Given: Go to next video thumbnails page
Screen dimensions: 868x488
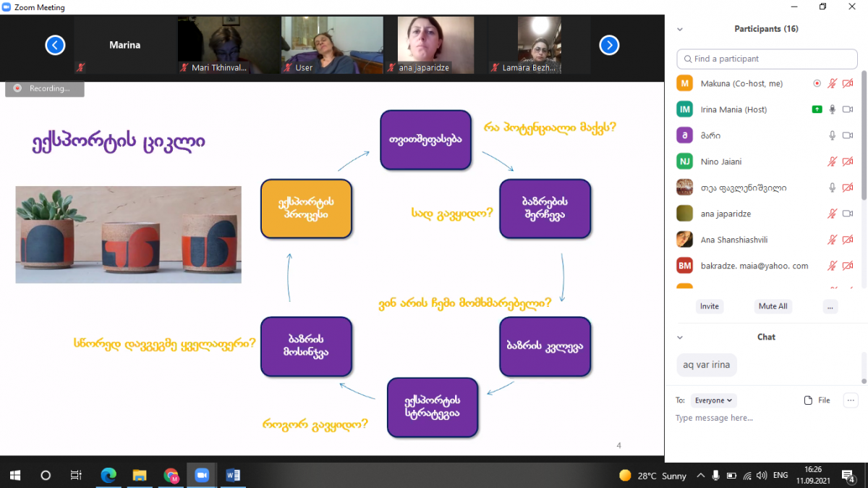Looking at the screenshot, I should coord(609,46).
